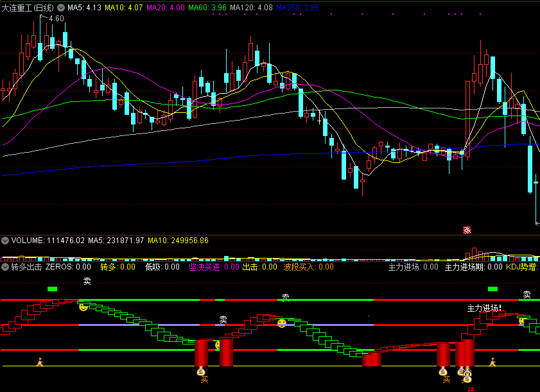Click the volume MA5: 231871.97 label
Image resolution: width=540 pixels, height=392 pixels.
116,241
